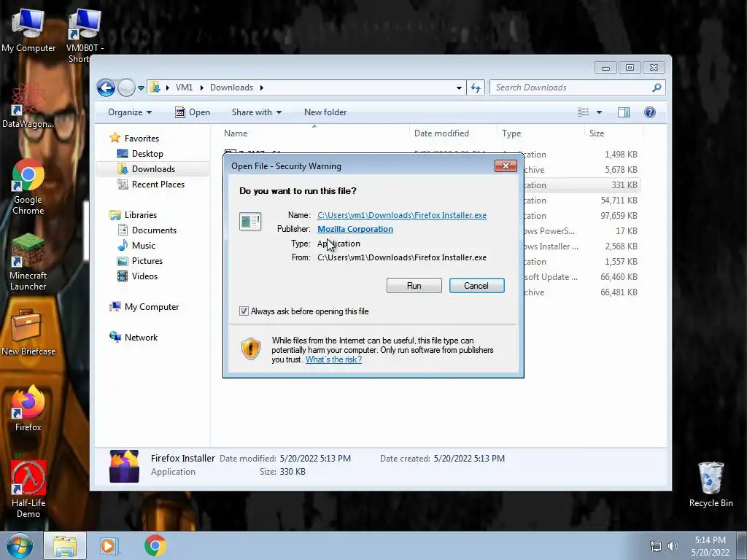Open the Recycle Bin
Viewport: 747px width, 560px height.
[711, 484]
